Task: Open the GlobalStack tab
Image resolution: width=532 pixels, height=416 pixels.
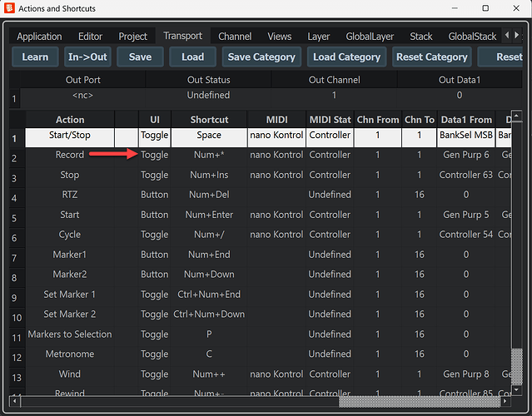Action: 472,37
